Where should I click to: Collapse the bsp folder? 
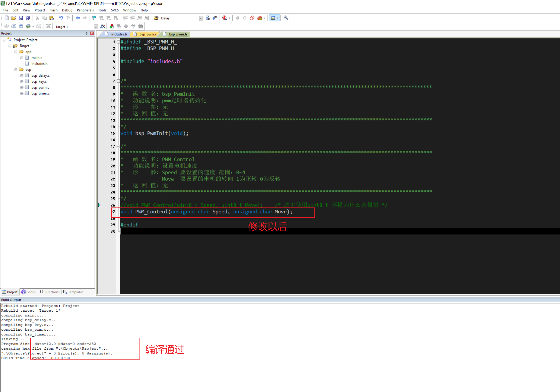point(16,69)
